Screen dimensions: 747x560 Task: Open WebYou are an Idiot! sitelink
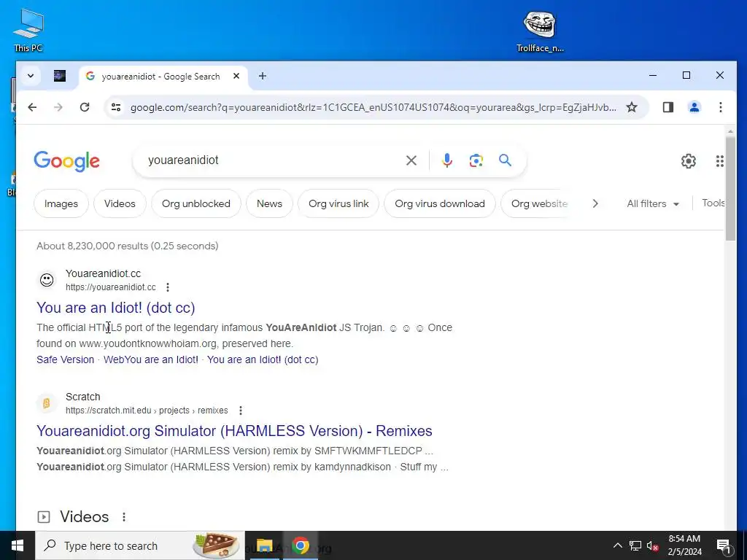(x=150, y=359)
